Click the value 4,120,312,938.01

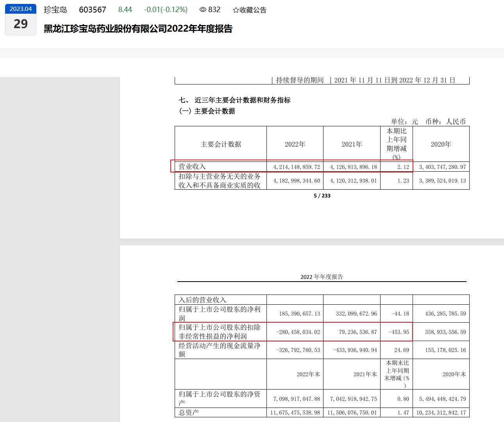click(354, 181)
